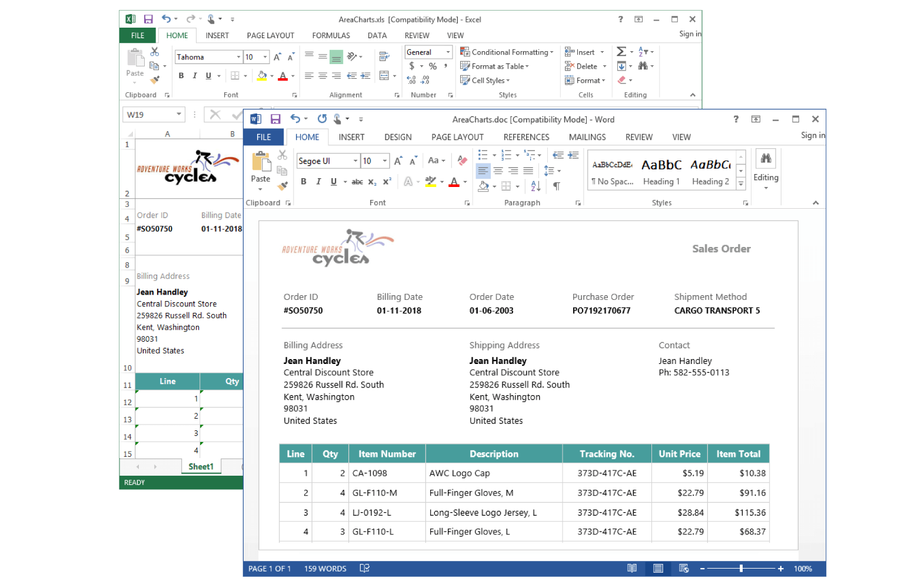Open the font size dropdown in Word

[x=385, y=161]
